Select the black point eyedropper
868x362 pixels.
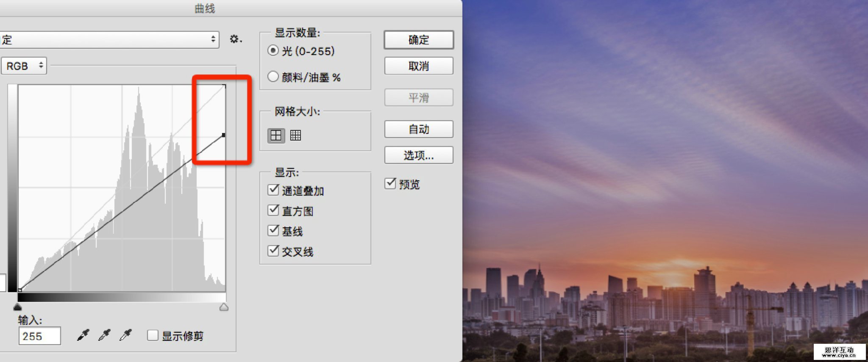83,335
